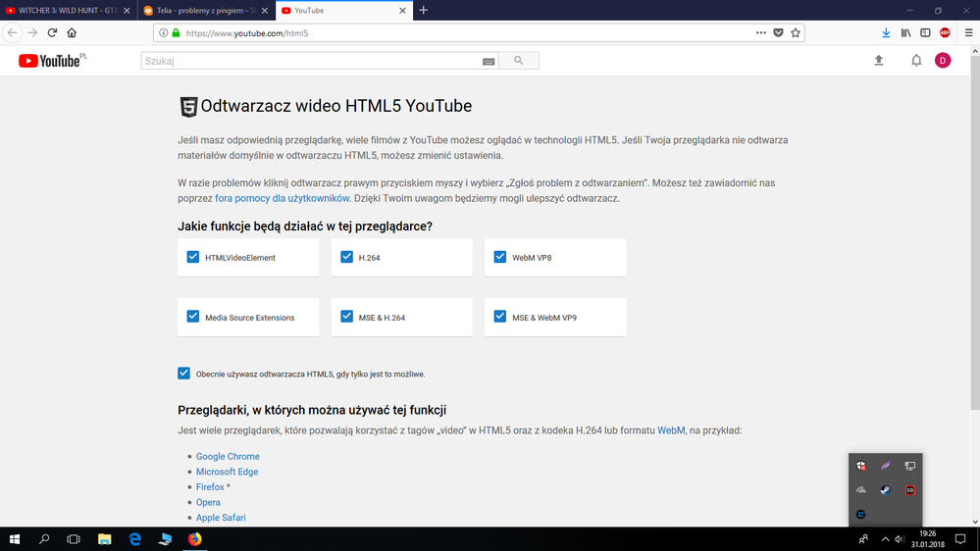
Task: Open the Firefox library icon
Action: pyautogui.click(x=905, y=32)
